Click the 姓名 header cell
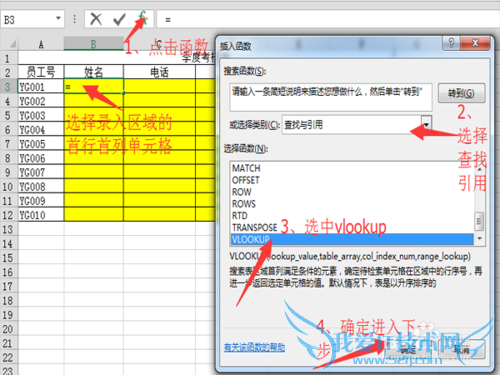 pos(93,72)
